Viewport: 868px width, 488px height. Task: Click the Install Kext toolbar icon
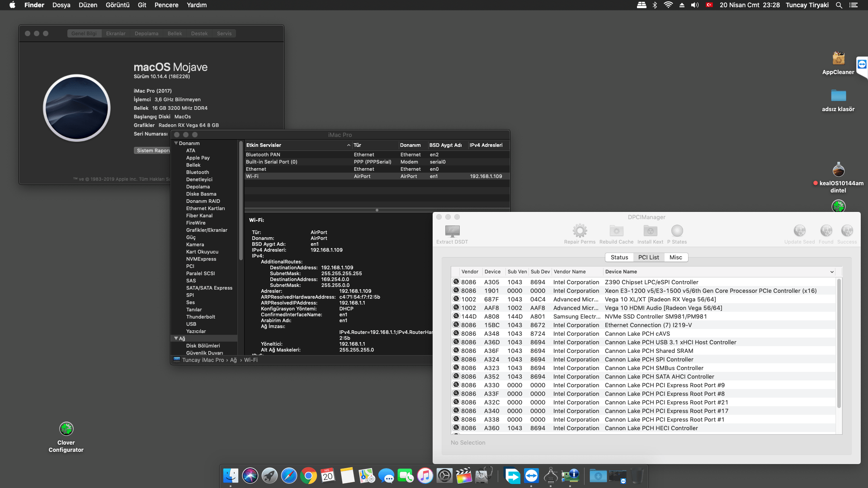(x=650, y=231)
